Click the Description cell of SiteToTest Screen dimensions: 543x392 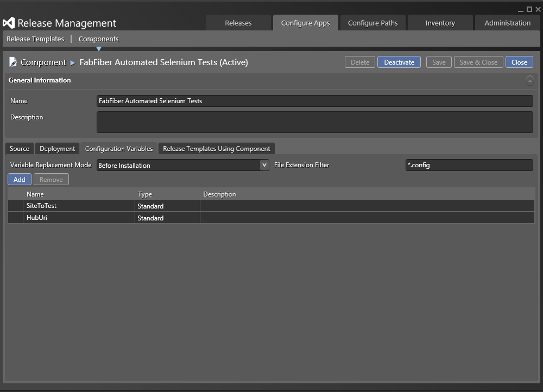point(367,206)
